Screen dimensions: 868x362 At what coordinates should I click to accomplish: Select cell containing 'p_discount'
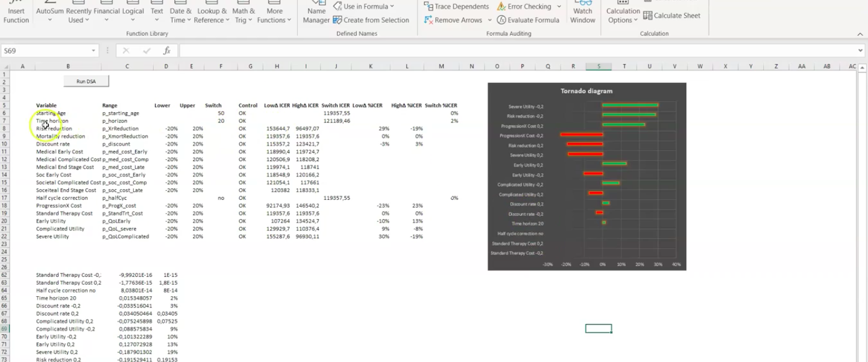127,144
